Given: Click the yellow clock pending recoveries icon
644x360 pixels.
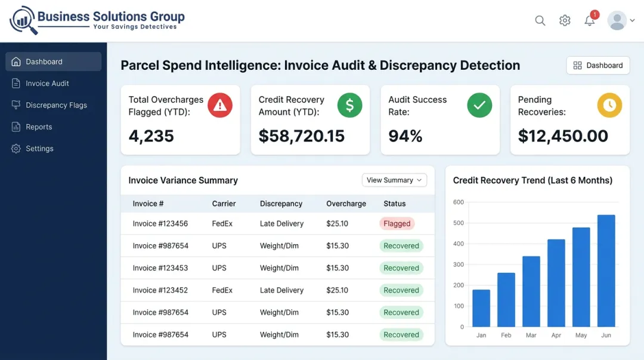Looking at the screenshot, I should [x=609, y=105].
